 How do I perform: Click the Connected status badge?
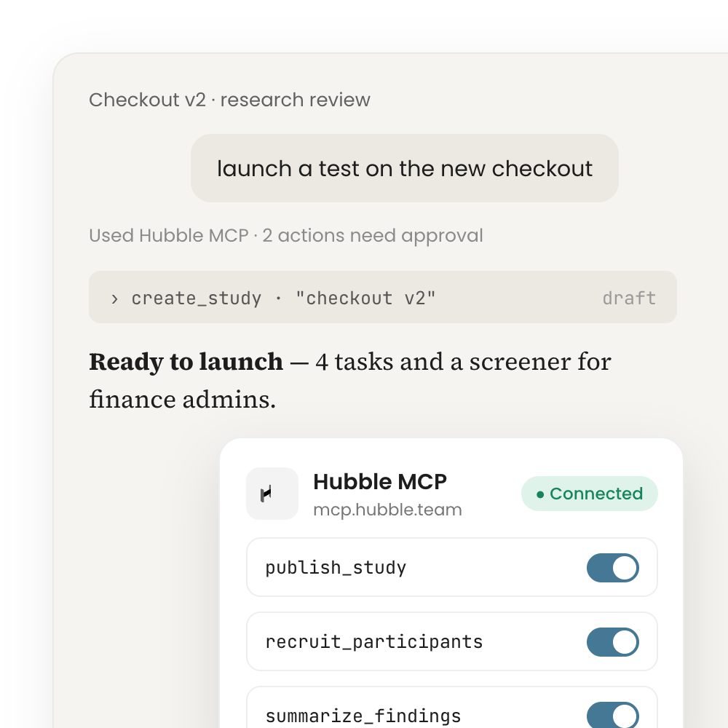[x=589, y=494]
